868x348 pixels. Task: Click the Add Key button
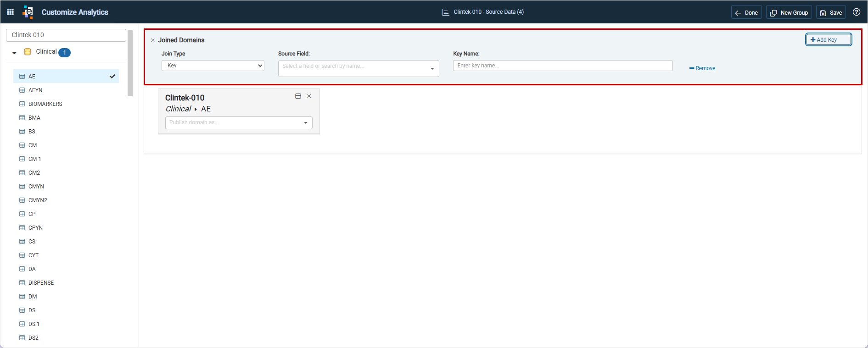pyautogui.click(x=829, y=40)
